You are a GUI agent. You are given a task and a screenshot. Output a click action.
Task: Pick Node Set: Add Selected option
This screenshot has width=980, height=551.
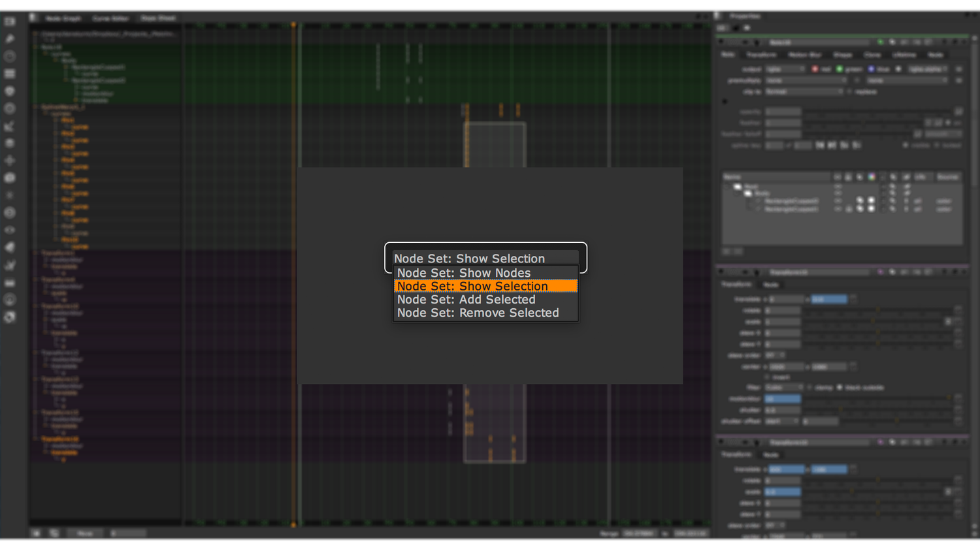point(485,300)
